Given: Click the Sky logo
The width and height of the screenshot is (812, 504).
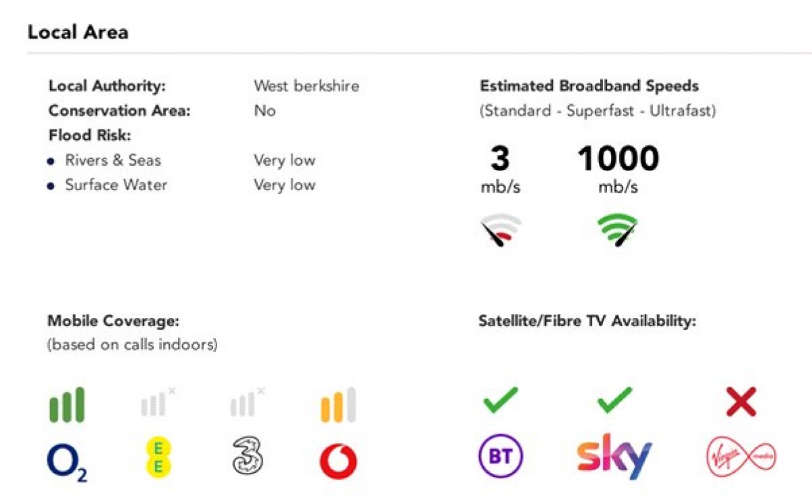Looking at the screenshot, I should point(614,456).
